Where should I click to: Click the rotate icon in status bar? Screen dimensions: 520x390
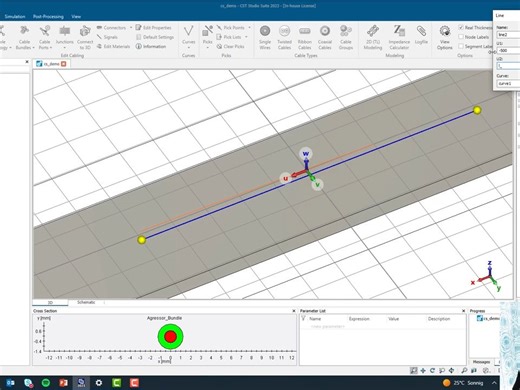(x=432, y=370)
